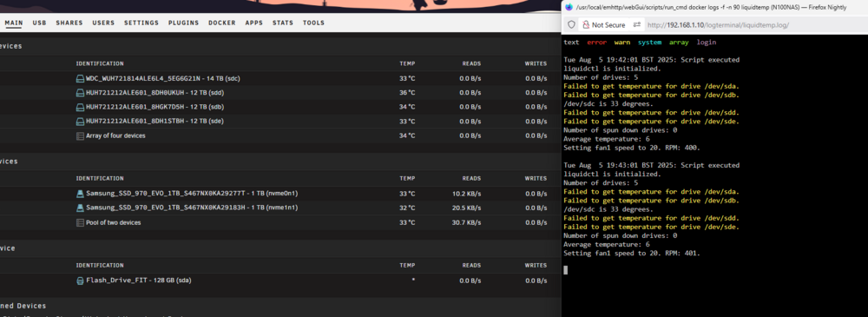
Task: Open the site permissions icon in address bar
Action: click(636, 25)
